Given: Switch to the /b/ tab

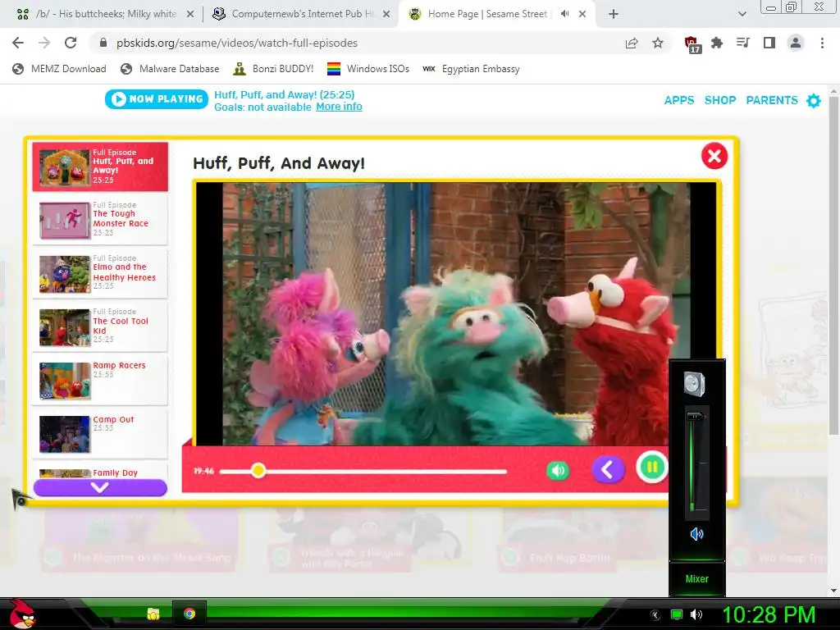Looking at the screenshot, I should coord(104,14).
